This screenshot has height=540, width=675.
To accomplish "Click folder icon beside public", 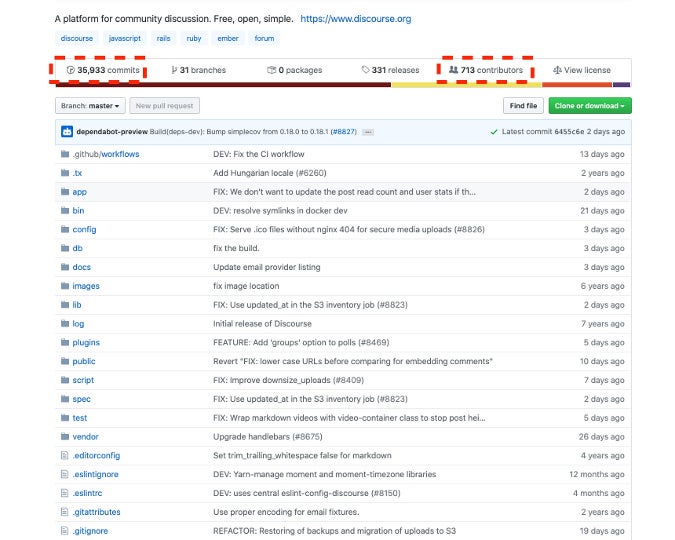I will coord(65,361).
